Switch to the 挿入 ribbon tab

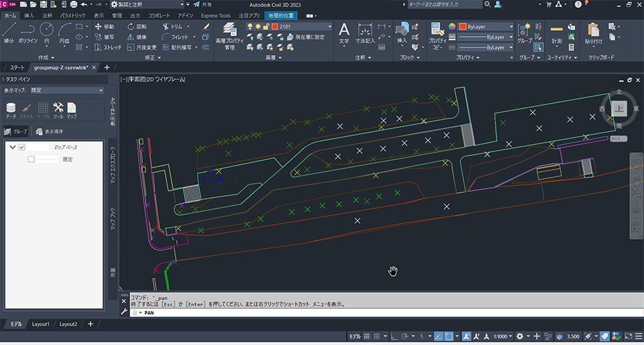point(29,14)
